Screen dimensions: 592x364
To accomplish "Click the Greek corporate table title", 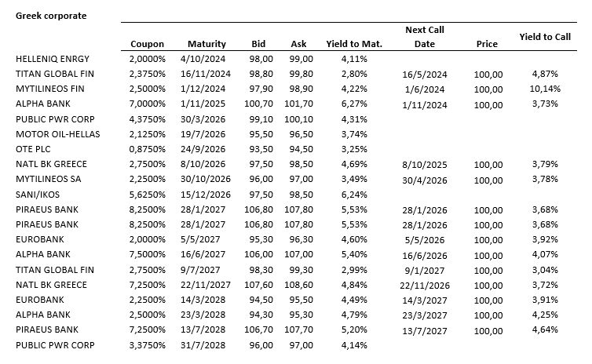I will pos(51,16).
